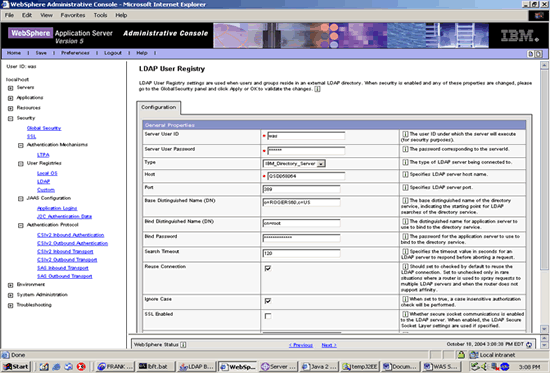Image resolution: width=550 pixels, height=373 pixels.
Task: Expand the Troubleshooting node
Action: click(x=11, y=306)
